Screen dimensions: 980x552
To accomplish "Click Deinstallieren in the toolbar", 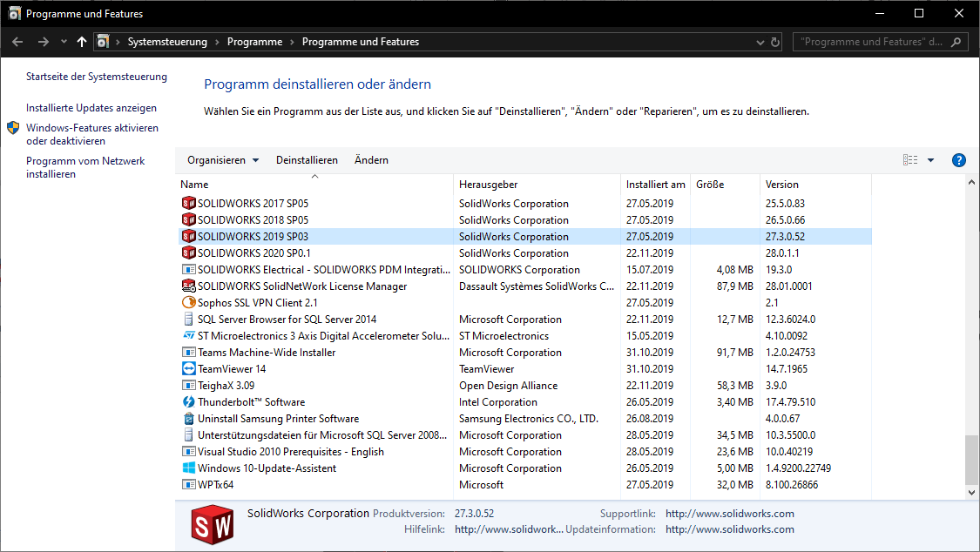I will (307, 160).
